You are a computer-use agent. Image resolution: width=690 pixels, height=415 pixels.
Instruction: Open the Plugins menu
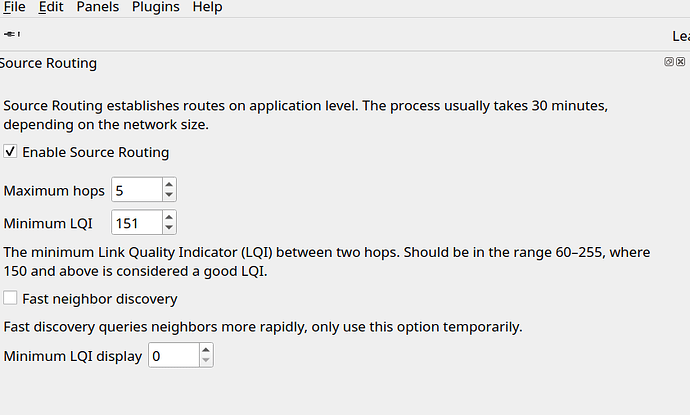(156, 7)
